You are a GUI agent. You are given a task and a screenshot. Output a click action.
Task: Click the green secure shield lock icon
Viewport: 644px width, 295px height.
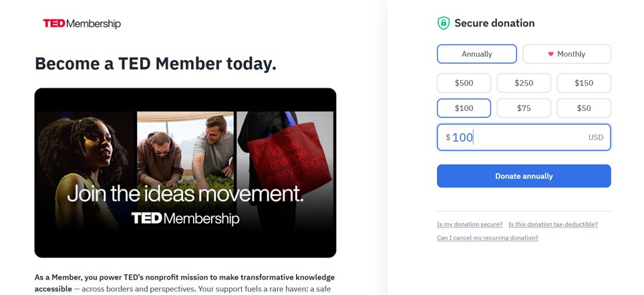(x=444, y=23)
